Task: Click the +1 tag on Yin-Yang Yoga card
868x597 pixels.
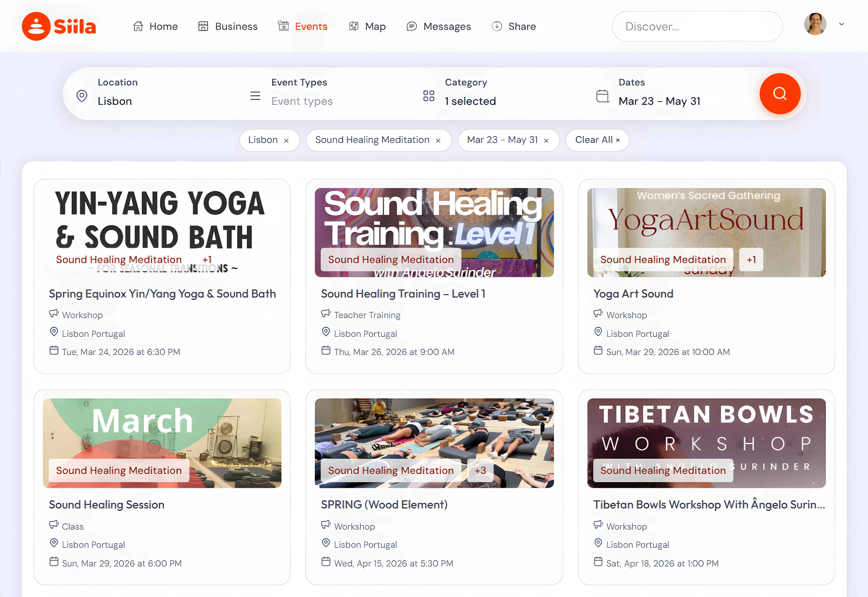Action: click(x=207, y=260)
